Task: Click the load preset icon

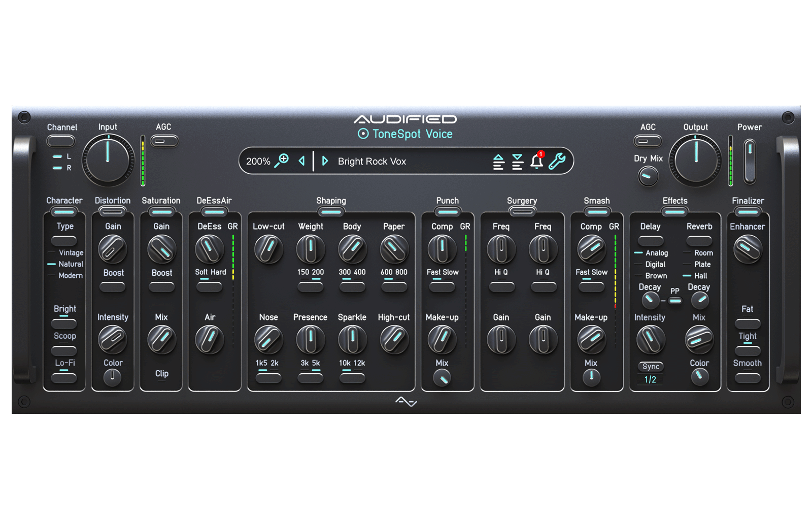Action: pyautogui.click(x=498, y=161)
